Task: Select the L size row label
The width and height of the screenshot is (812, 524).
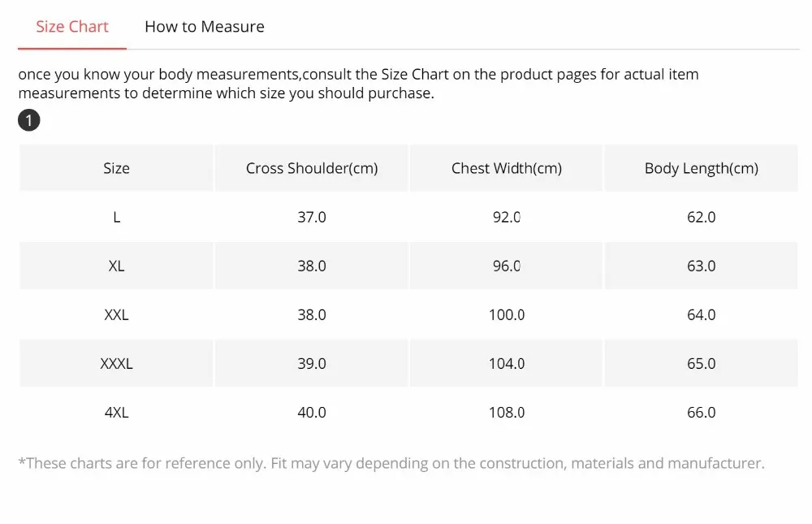Action: point(116,217)
